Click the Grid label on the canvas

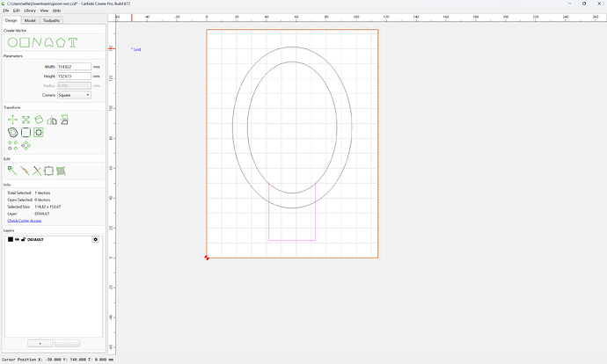pos(136,49)
